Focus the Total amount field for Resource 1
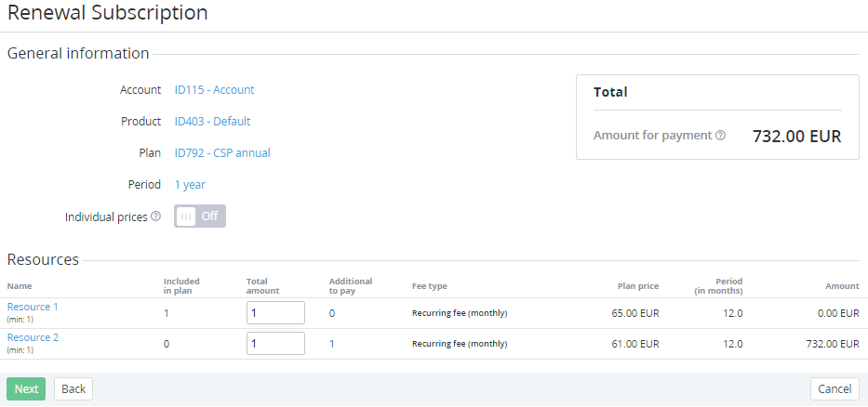The width and height of the screenshot is (868, 407). (275, 313)
